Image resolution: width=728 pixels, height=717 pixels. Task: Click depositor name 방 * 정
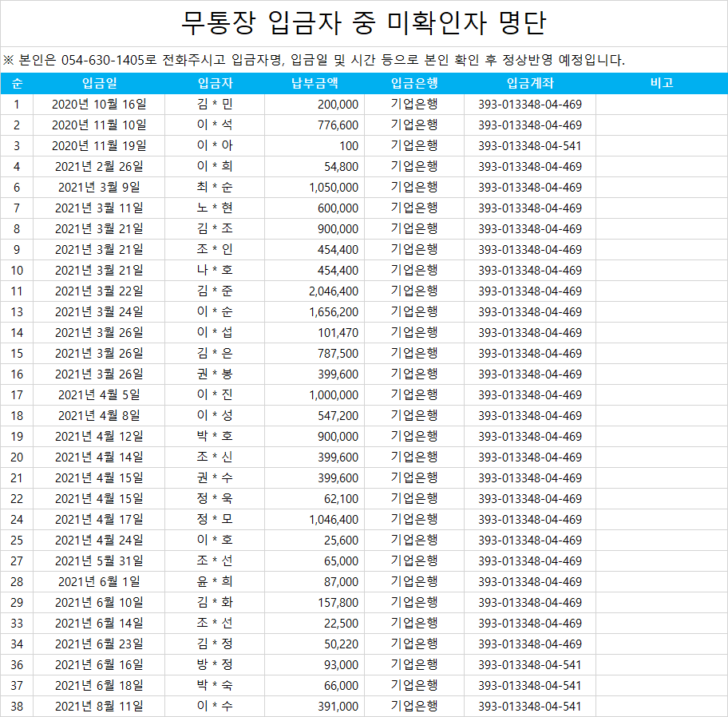pos(215,664)
